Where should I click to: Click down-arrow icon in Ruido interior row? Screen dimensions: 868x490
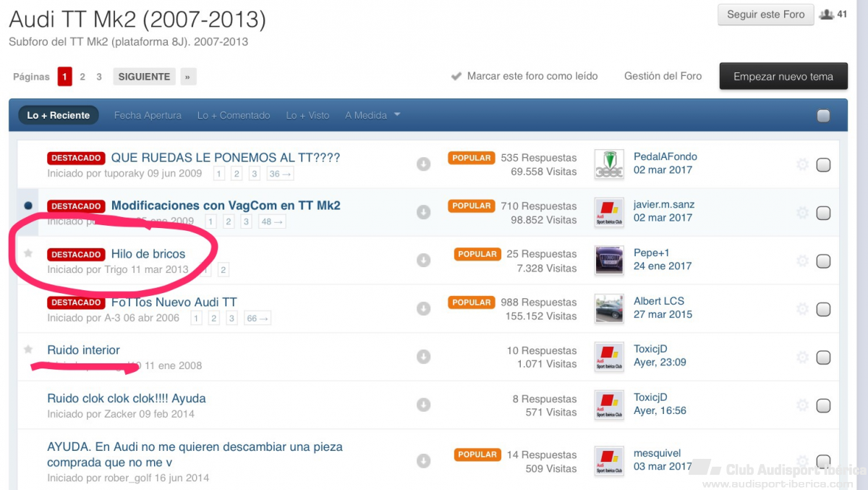424,357
